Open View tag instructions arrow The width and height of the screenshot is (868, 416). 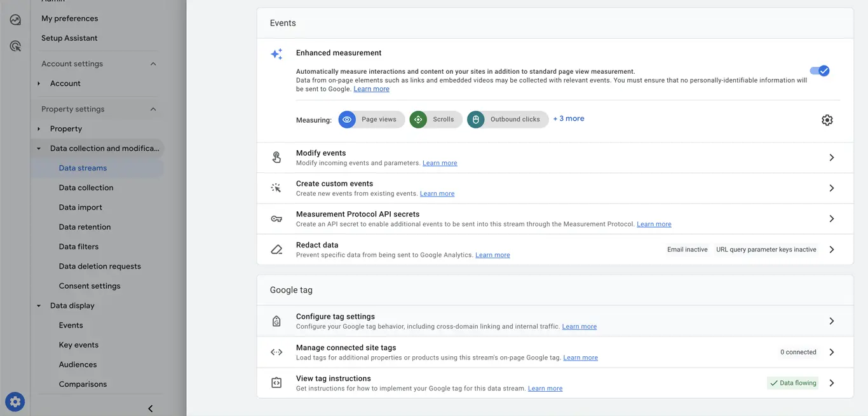click(831, 383)
